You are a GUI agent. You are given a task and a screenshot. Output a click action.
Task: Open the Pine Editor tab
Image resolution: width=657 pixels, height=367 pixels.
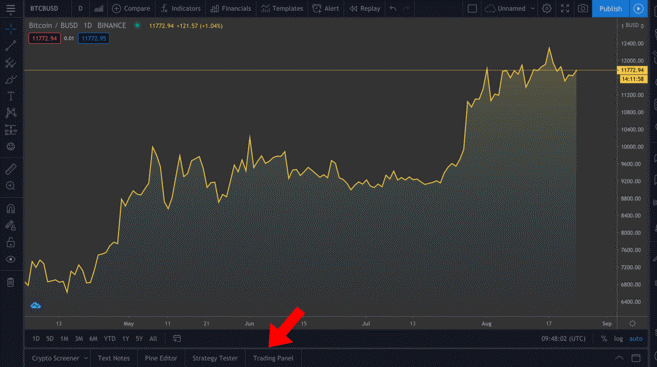tap(161, 358)
